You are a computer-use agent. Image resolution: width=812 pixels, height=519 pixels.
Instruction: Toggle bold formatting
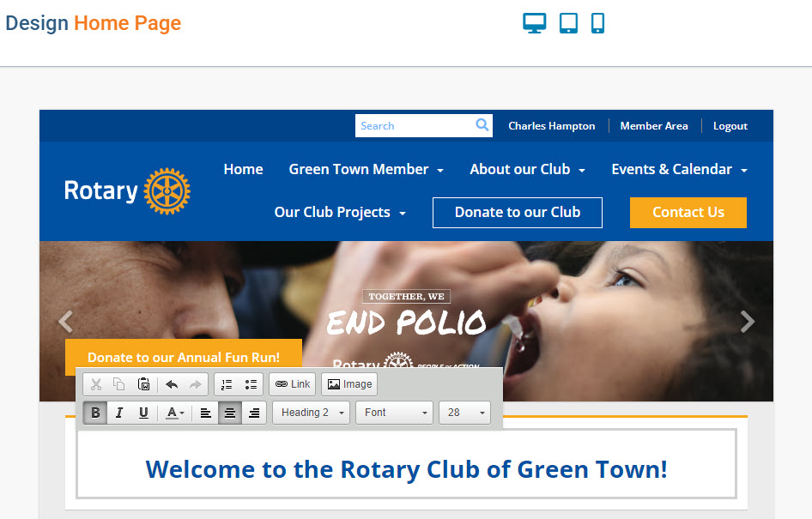(95, 413)
